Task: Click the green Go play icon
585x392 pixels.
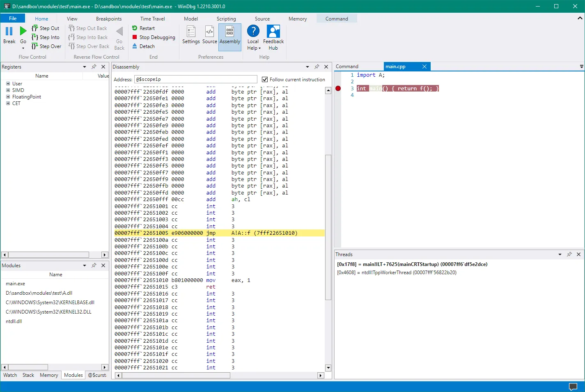Action: point(23,31)
